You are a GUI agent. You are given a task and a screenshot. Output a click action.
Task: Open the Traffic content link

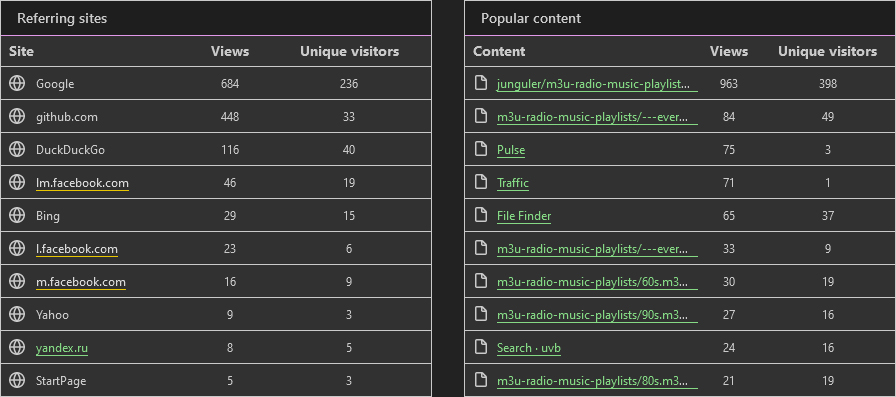(x=513, y=183)
